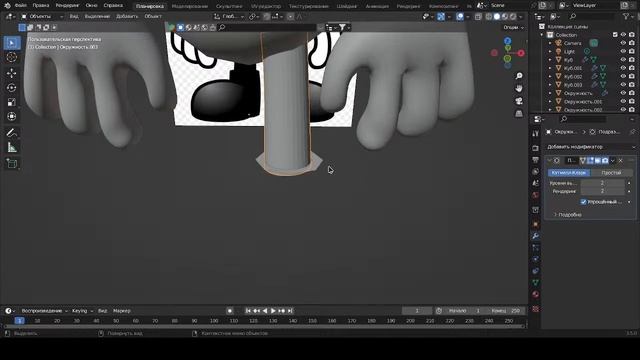Click the play animation button
The image size is (640, 360).
tap(273, 311)
